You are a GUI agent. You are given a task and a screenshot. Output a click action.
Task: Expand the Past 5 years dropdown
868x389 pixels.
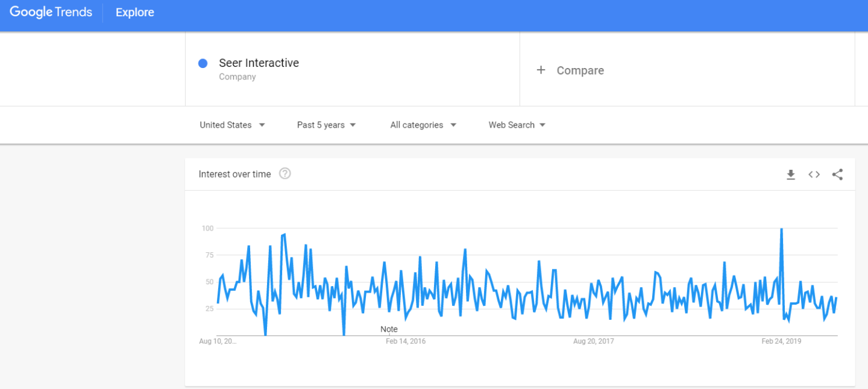point(326,125)
